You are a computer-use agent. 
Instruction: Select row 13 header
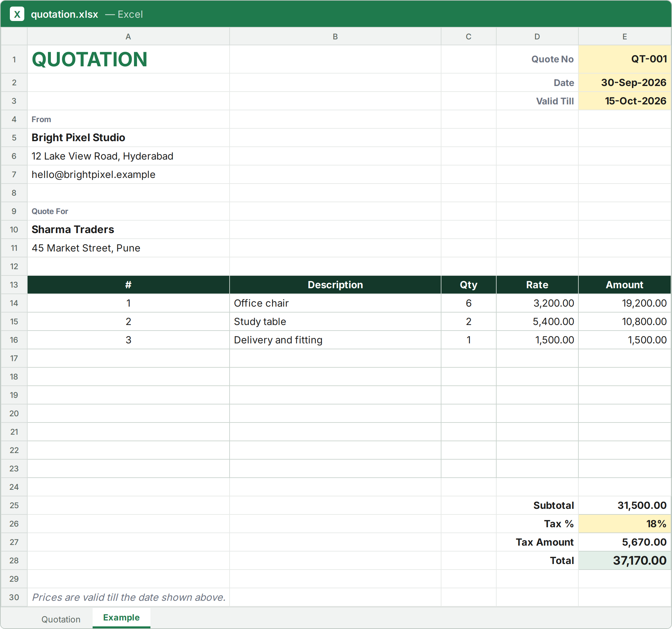point(14,285)
